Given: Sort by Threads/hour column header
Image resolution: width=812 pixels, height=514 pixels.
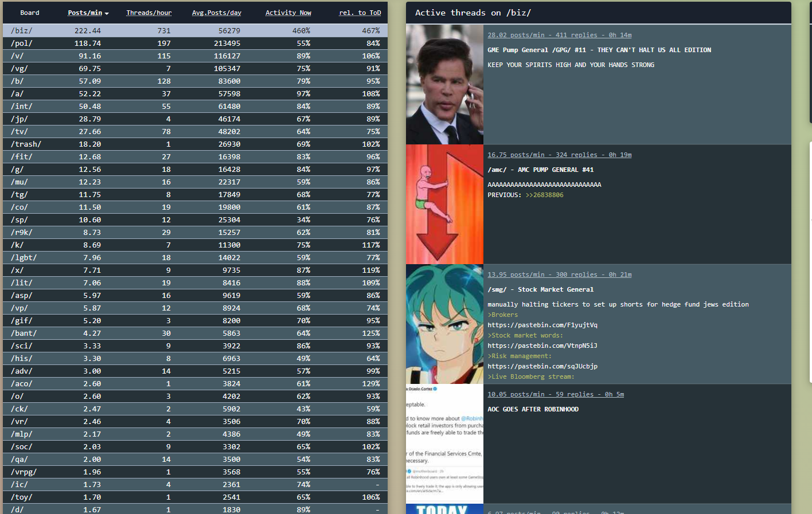Looking at the screenshot, I should pos(149,13).
